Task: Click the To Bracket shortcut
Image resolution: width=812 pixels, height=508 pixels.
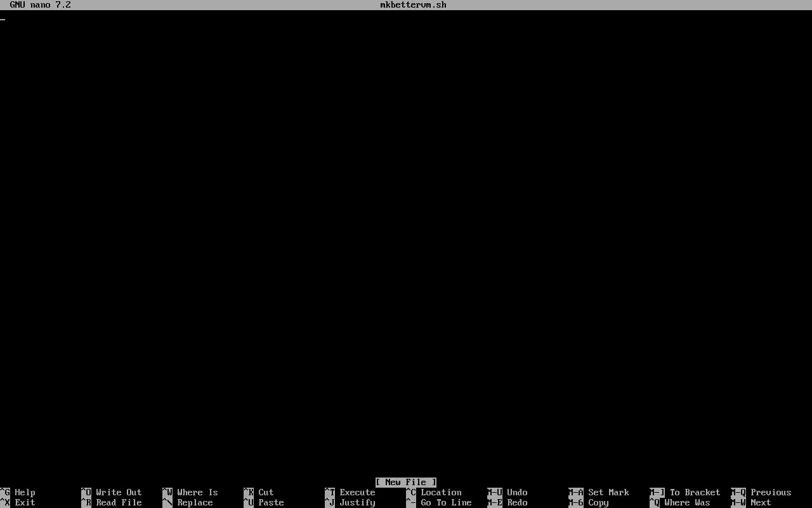Action: tap(695, 492)
